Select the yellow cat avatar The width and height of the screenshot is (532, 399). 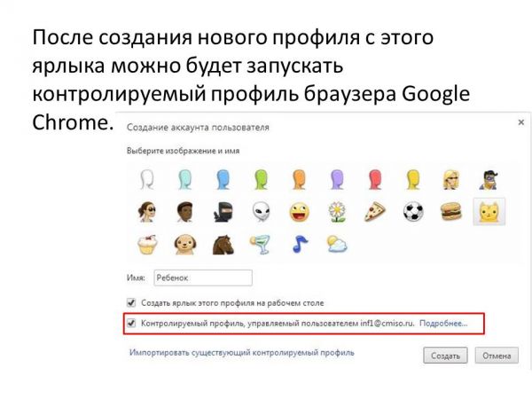(489, 212)
